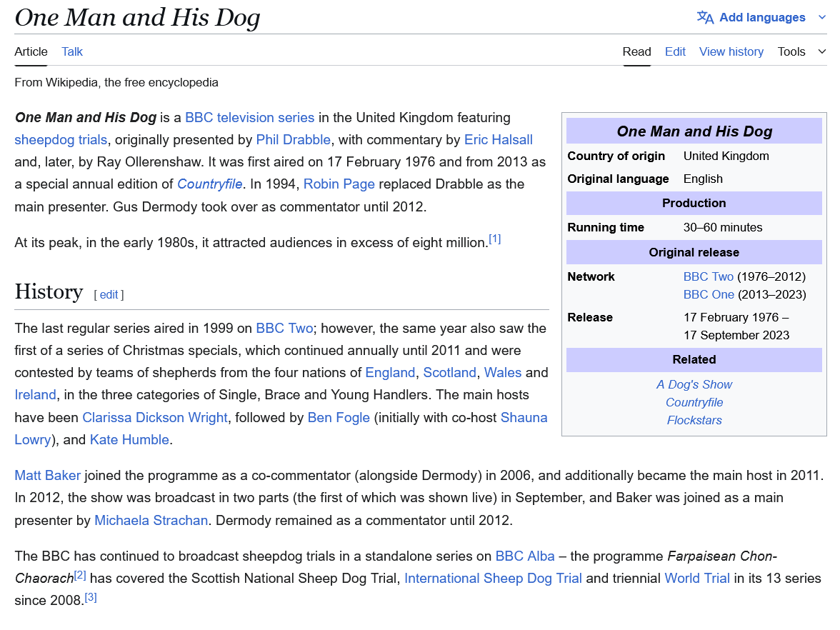840x630 pixels.
Task: Click the 'Related' infobox header
Action: (x=694, y=359)
